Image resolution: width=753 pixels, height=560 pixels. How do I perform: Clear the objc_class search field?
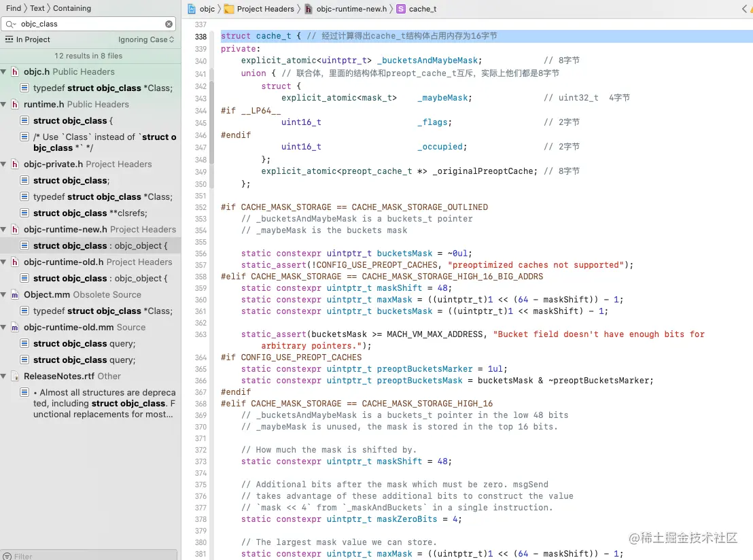169,24
